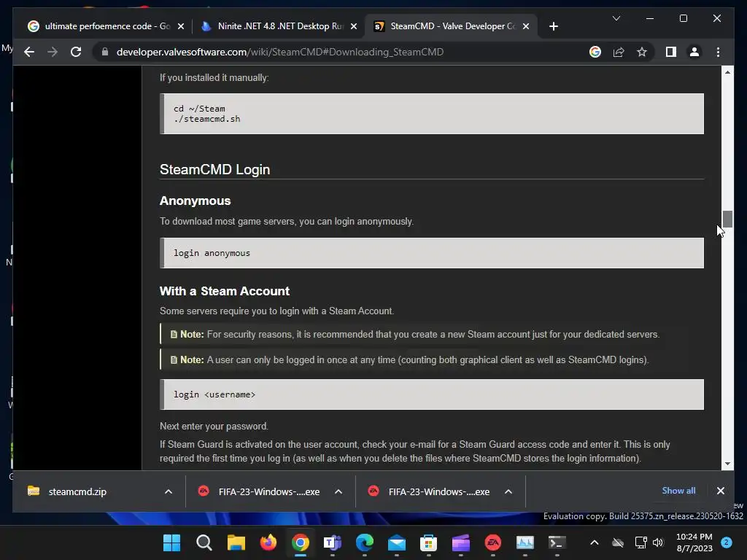Viewport: 747px width, 560px height.
Task: Open tab search dropdown arrow
Action: 616,18
